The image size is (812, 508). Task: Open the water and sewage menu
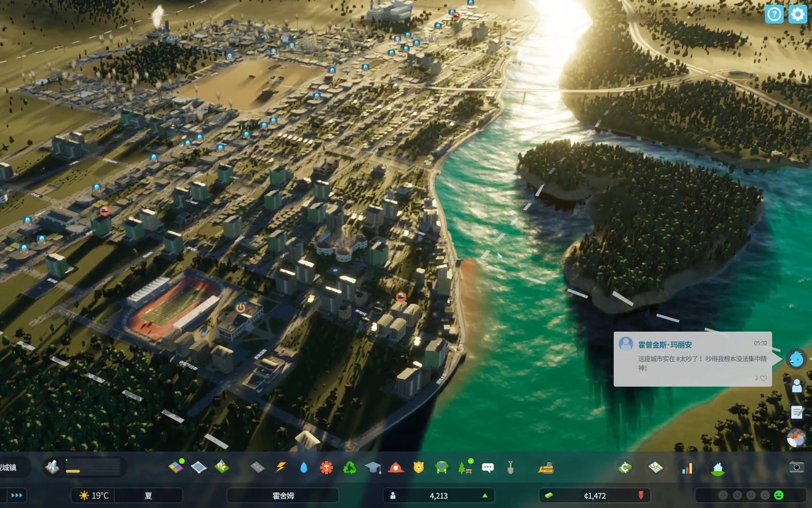click(304, 467)
